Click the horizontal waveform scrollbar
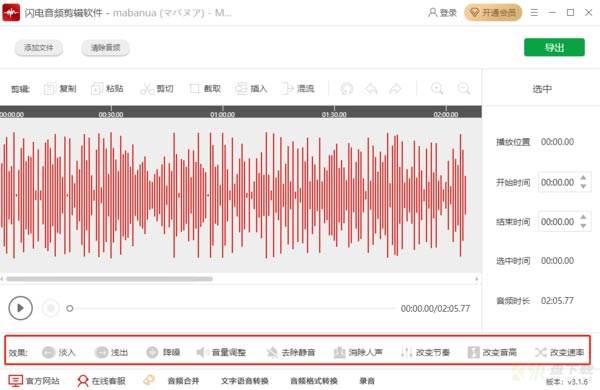Image resolution: width=600 pixels, height=390 pixels. pyautogui.click(x=109, y=279)
